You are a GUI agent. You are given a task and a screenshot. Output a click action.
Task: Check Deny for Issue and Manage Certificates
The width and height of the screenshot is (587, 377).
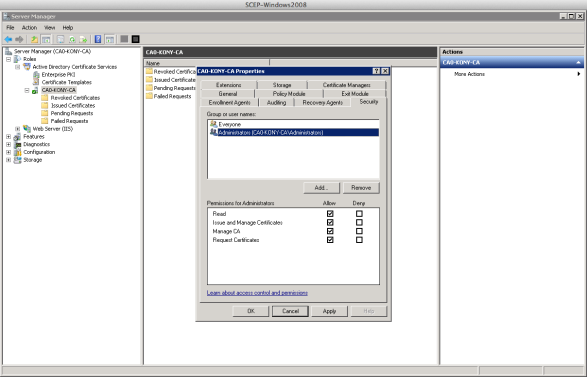pyautogui.click(x=359, y=222)
